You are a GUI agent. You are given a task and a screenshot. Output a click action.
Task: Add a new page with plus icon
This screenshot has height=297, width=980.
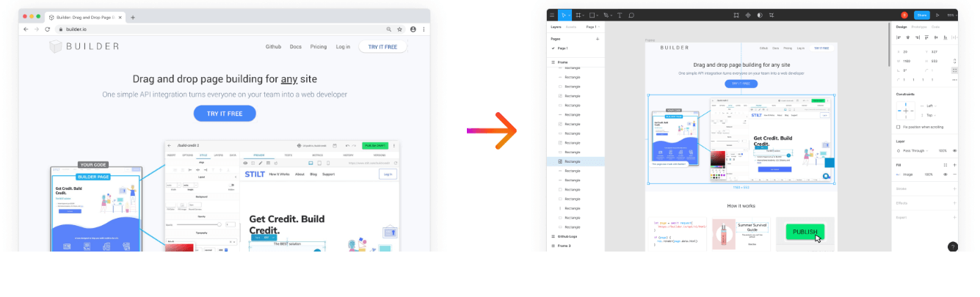pos(598,38)
